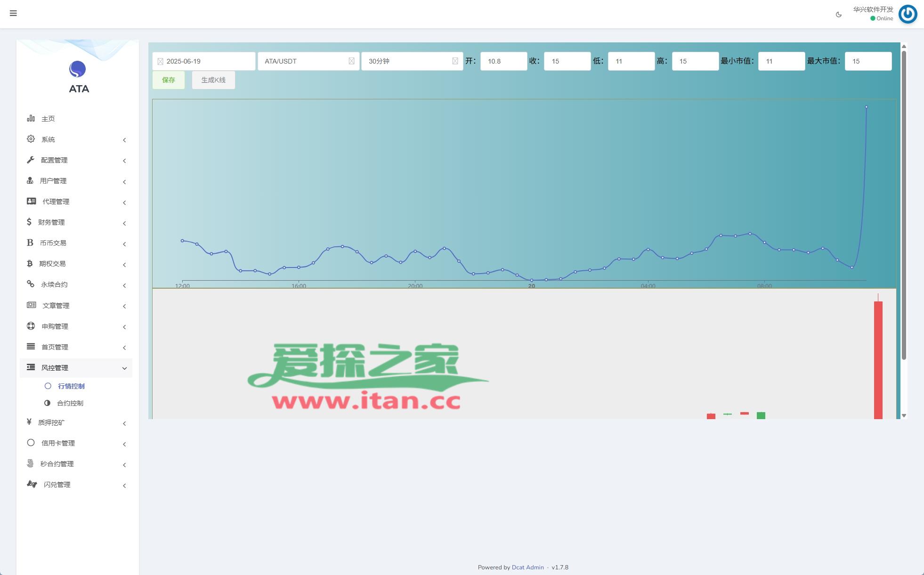The height and width of the screenshot is (575, 924).
Task: Click the 高 high price field
Action: (x=695, y=61)
